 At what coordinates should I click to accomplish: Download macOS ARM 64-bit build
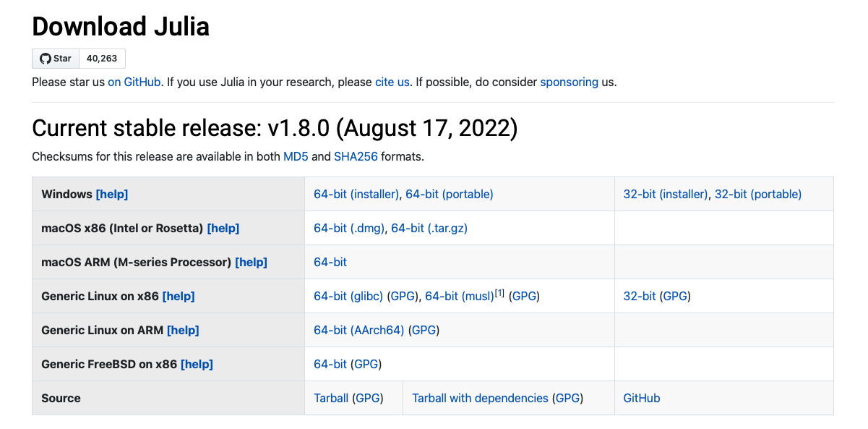(x=330, y=262)
